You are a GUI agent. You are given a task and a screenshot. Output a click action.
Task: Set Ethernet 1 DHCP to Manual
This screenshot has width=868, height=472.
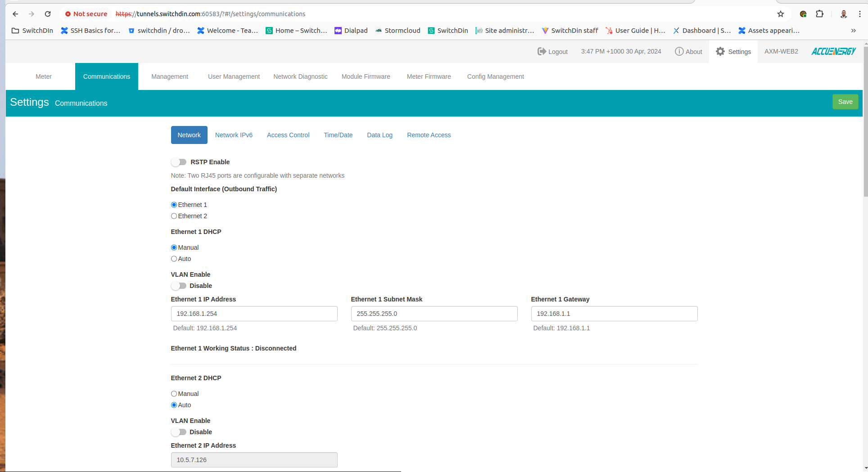point(174,247)
